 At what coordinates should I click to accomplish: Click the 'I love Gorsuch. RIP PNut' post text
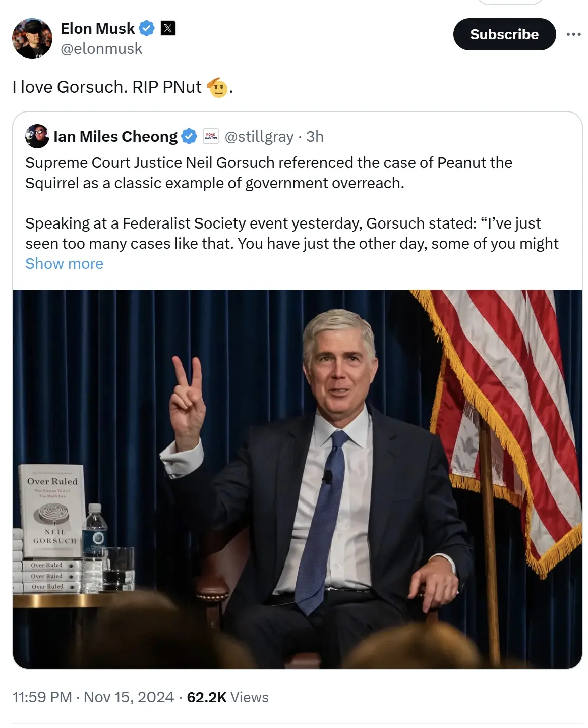[x=107, y=87]
